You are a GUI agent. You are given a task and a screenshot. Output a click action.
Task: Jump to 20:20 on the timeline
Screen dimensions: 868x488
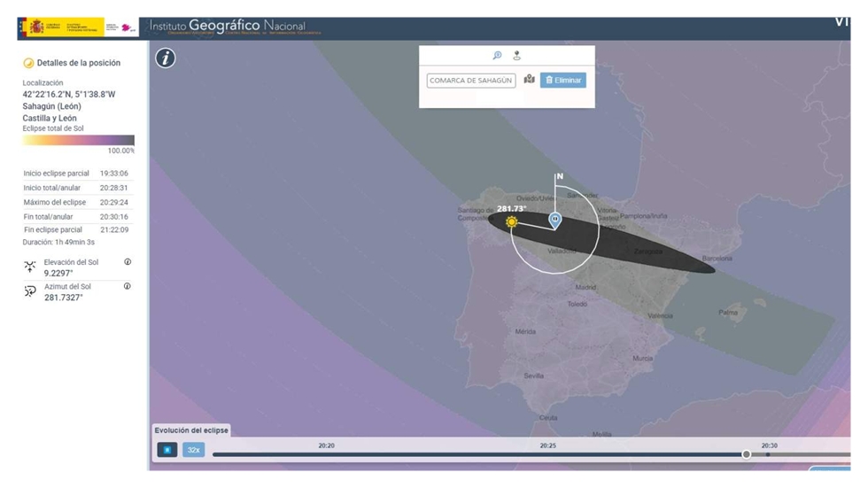point(326,454)
